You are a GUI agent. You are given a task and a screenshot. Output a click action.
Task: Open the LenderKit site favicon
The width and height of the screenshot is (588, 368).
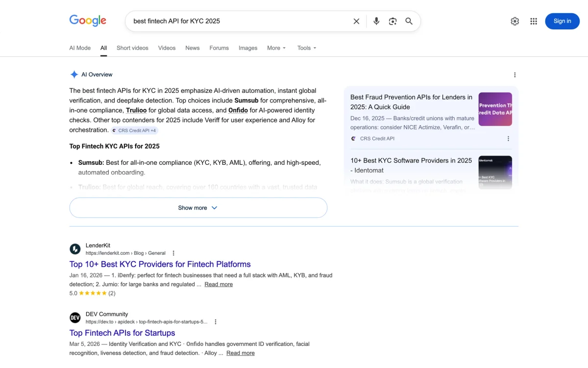[x=75, y=249]
